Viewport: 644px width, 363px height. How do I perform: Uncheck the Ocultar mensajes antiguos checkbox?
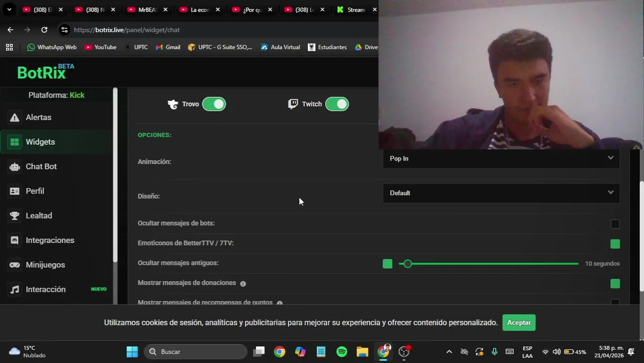point(388,264)
